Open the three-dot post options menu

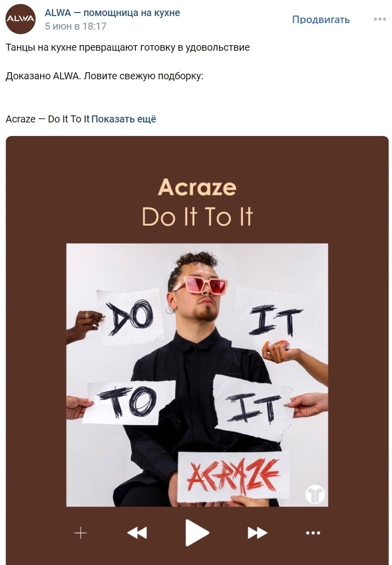point(380,19)
